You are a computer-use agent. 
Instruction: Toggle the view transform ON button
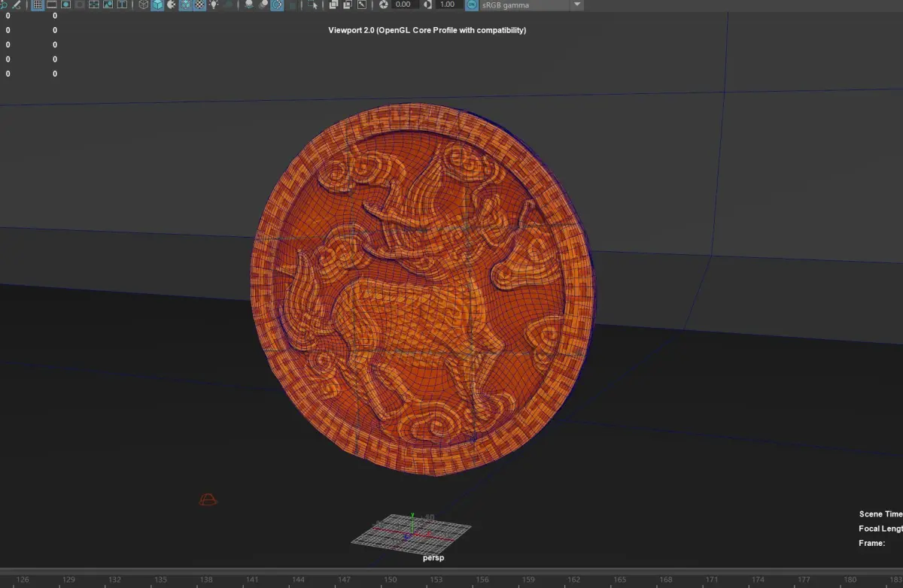[x=472, y=5]
